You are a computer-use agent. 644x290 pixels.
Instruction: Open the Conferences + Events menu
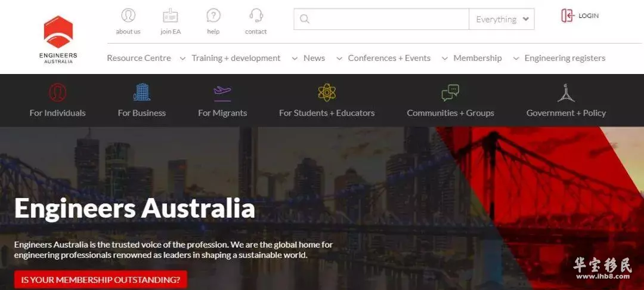coord(389,58)
